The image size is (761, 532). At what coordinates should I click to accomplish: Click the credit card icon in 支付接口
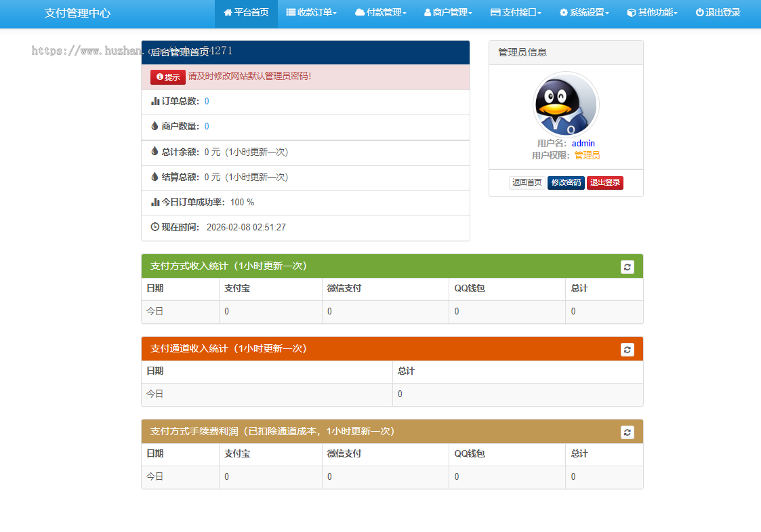(x=495, y=13)
